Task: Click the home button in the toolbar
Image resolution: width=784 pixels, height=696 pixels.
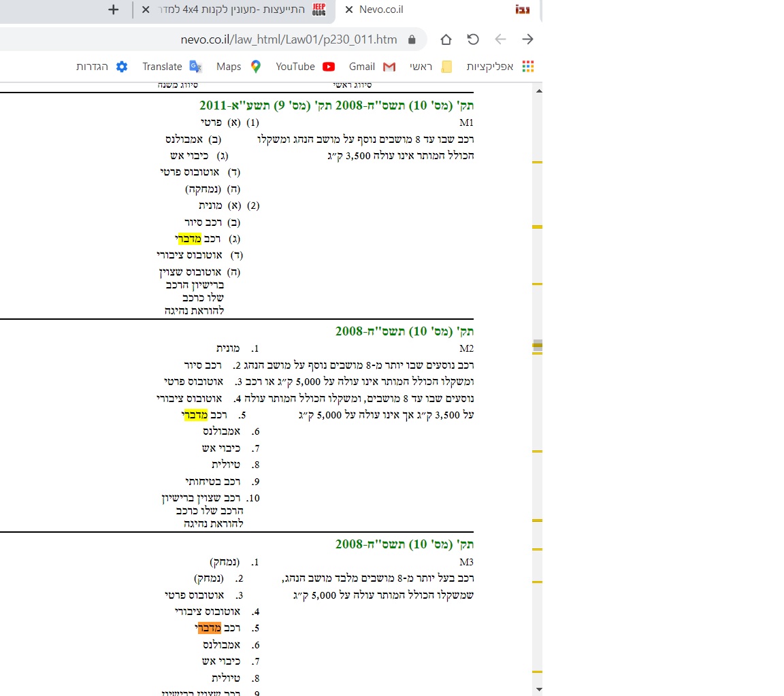Action: pyautogui.click(x=446, y=39)
